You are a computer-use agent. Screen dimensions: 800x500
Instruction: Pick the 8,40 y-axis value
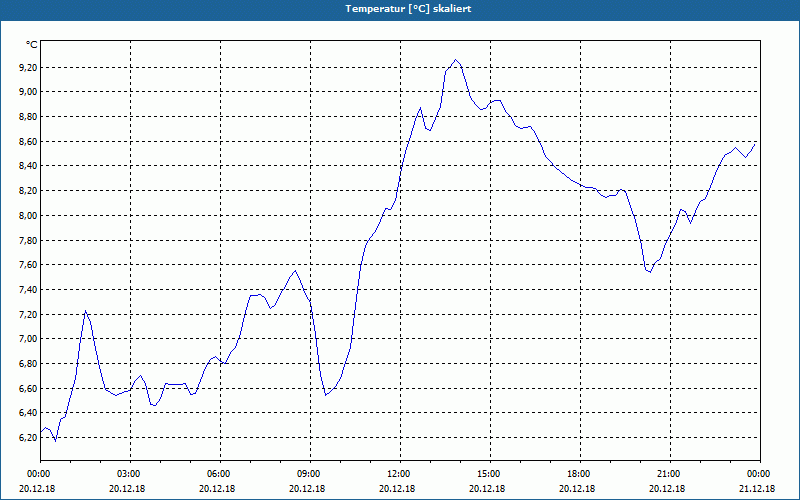[x=29, y=166]
